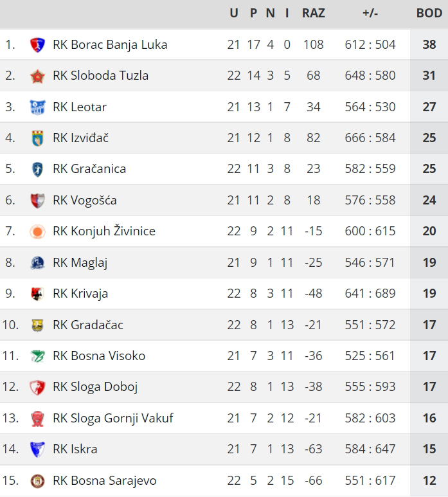Click the RK Krivaja club logo

[x=37, y=294]
